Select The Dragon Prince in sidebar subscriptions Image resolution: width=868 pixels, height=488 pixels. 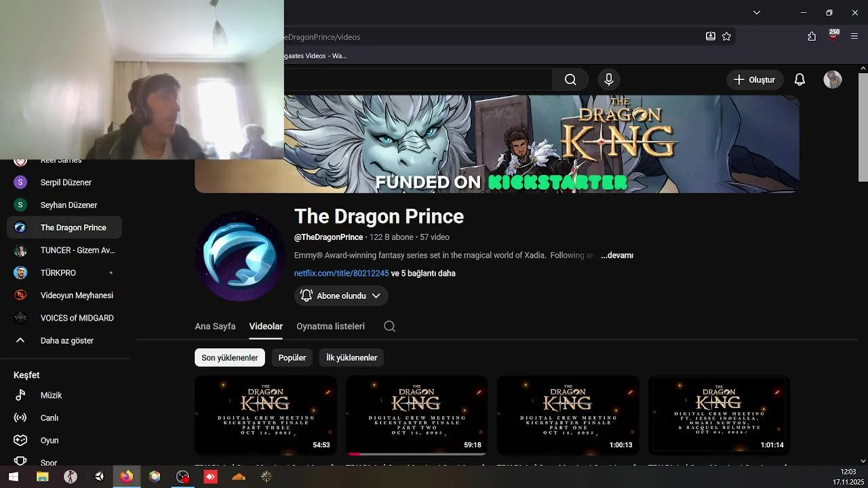click(64, 228)
